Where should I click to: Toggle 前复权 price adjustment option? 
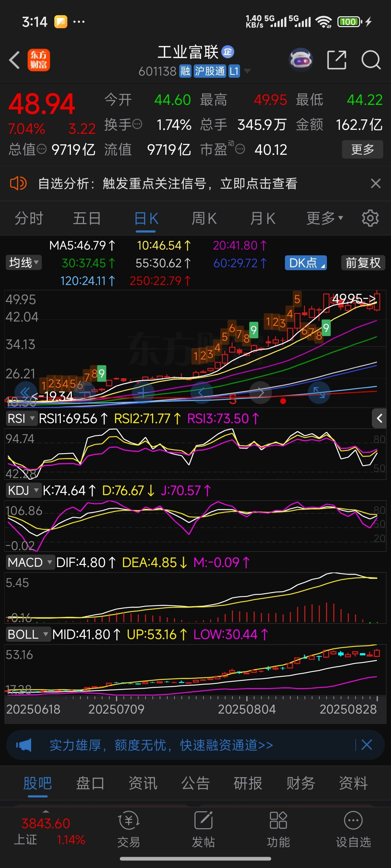[363, 263]
